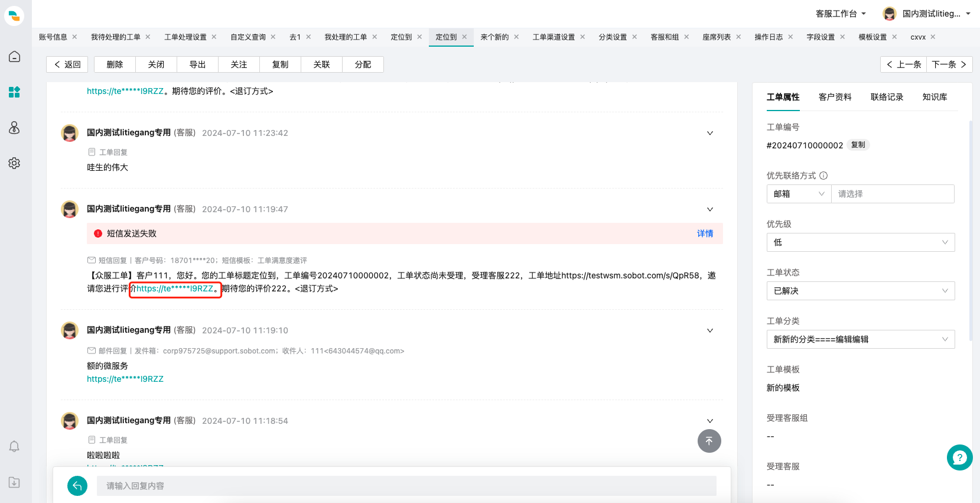Switch to the 知识库 tab
Viewport: 980px width, 503px height.
tap(935, 97)
